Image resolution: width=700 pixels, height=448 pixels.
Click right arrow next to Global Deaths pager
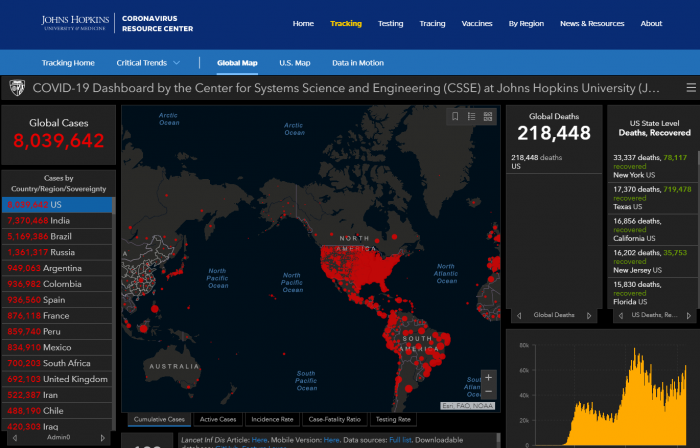[x=589, y=315]
